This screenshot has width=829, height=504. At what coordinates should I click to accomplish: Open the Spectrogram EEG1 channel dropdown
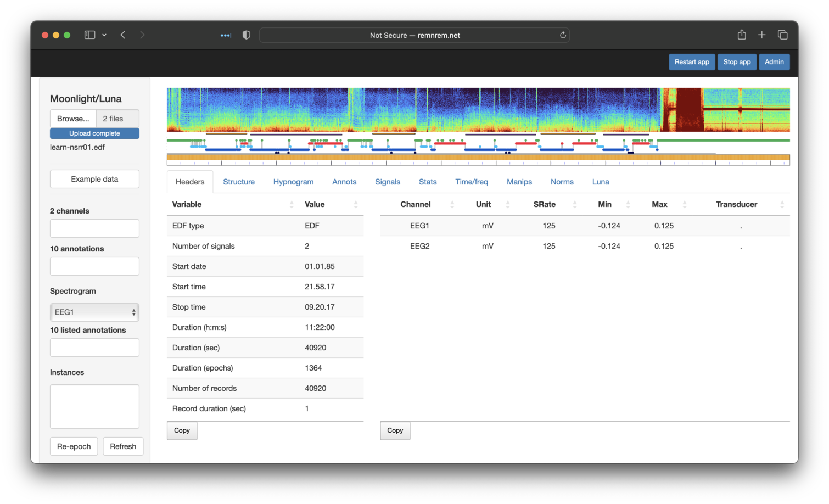94,312
